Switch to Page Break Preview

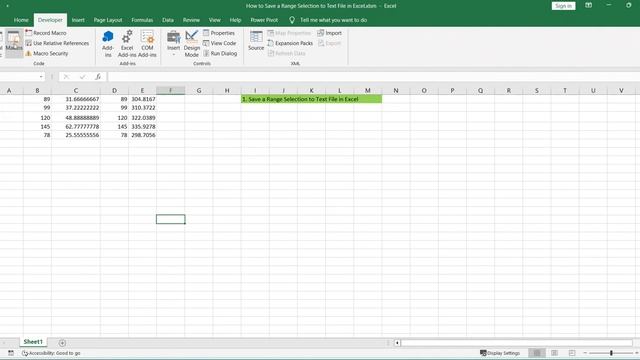tap(572, 353)
